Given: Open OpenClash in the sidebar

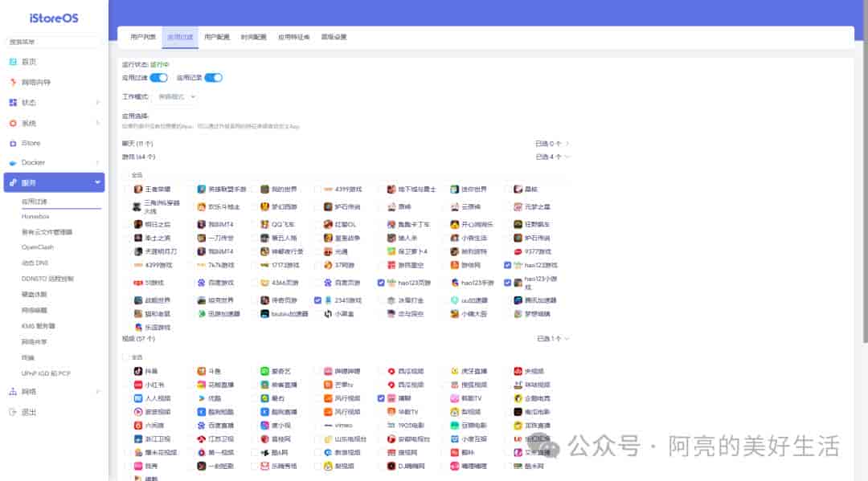Looking at the screenshot, I should coord(37,247).
